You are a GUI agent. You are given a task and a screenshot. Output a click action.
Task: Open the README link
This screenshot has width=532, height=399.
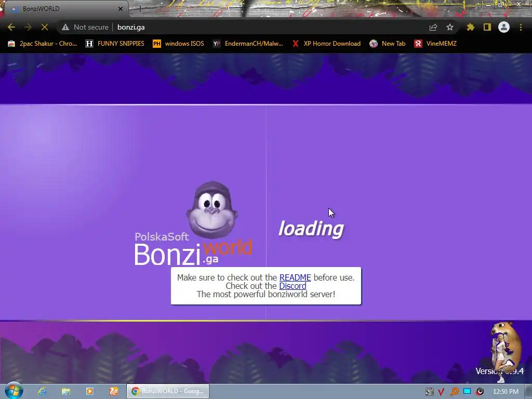tap(295, 277)
